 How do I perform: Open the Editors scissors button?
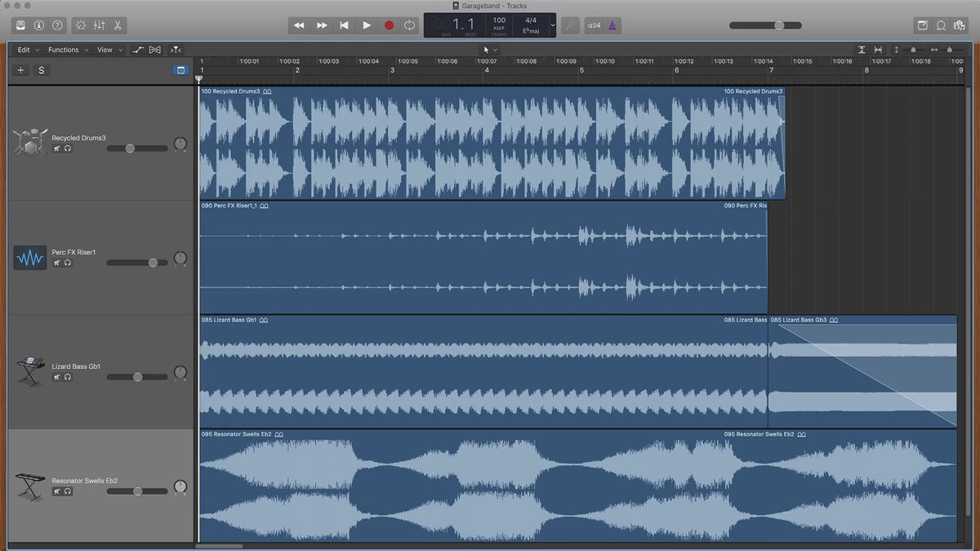pyautogui.click(x=118, y=25)
